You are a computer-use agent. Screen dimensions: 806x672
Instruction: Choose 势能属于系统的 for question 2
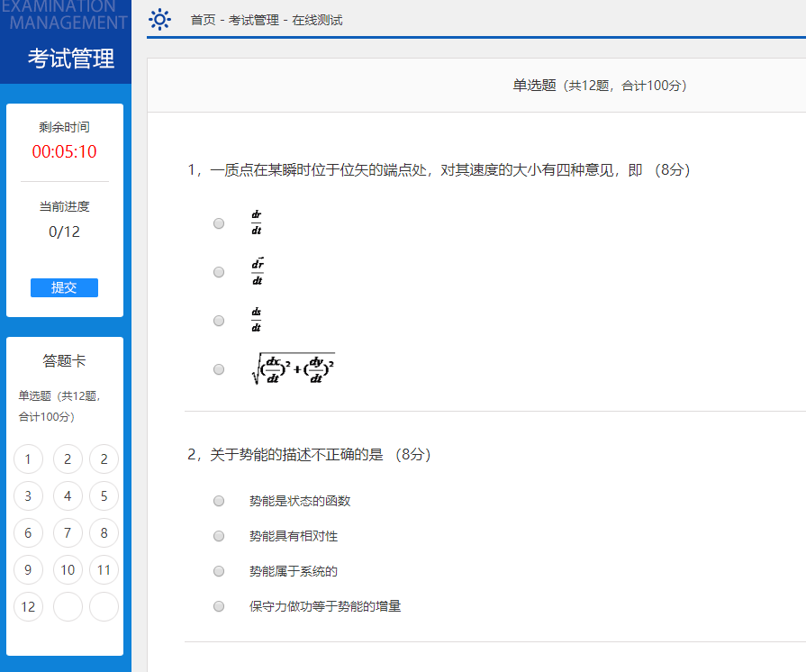pyautogui.click(x=218, y=571)
